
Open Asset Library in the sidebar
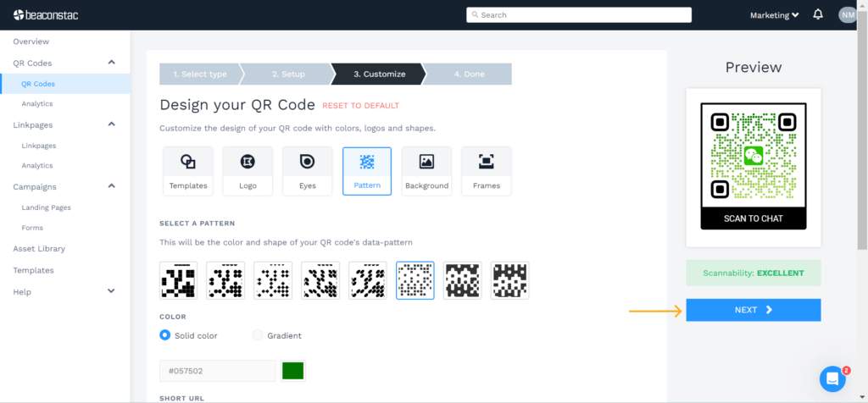pyautogui.click(x=39, y=249)
